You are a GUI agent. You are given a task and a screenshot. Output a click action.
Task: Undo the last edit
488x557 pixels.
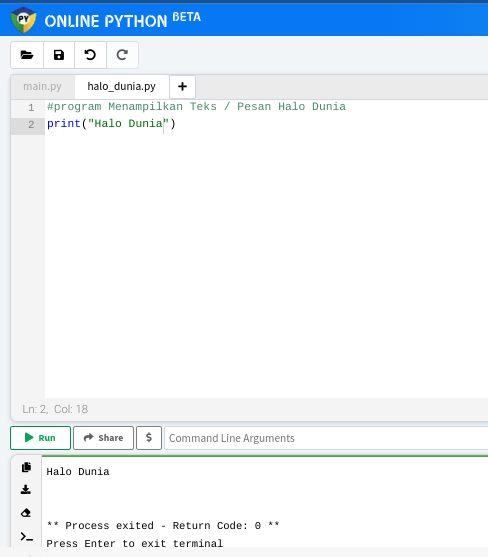pos(90,55)
